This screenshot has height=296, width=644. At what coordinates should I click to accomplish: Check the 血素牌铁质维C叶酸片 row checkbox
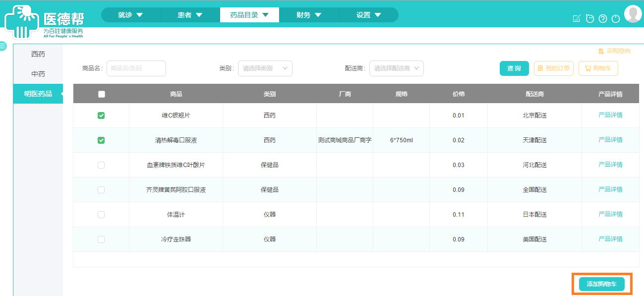point(101,165)
